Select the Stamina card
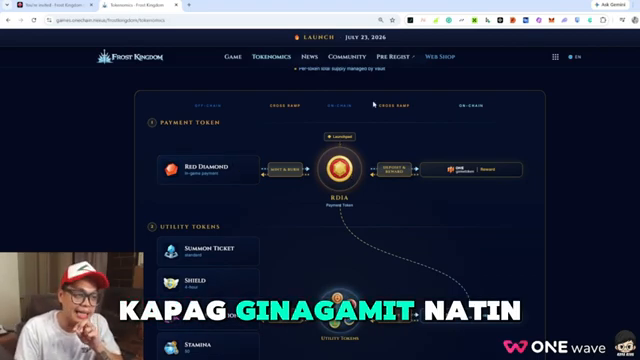 (x=208, y=347)
